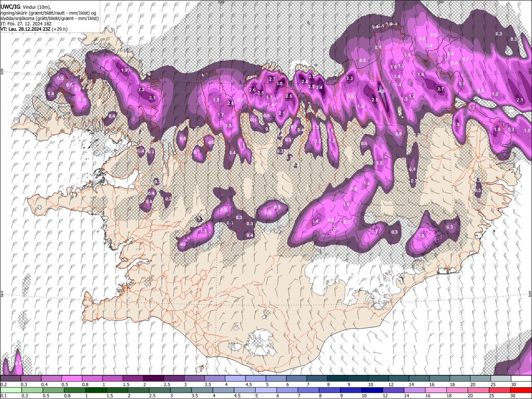Click the 1.8 snowfall value on the map

click(498, 129)
